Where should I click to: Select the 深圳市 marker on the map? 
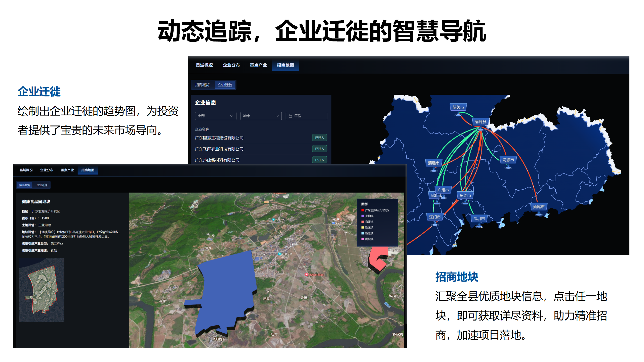pyautogui.click(x=479, y=219)
